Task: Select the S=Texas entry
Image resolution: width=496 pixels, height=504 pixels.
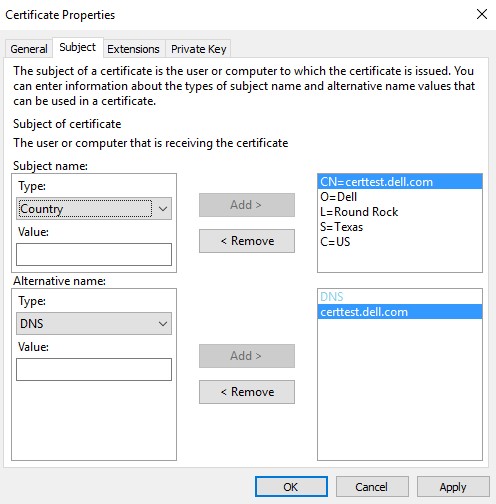Action: tap(400, 227)
